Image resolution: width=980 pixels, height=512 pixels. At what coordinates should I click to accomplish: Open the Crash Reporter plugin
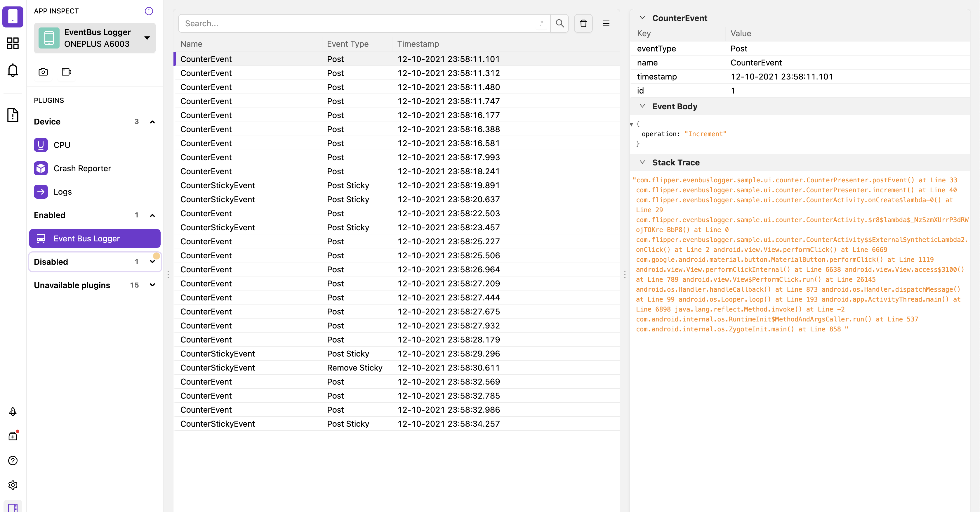coord(82,168)
